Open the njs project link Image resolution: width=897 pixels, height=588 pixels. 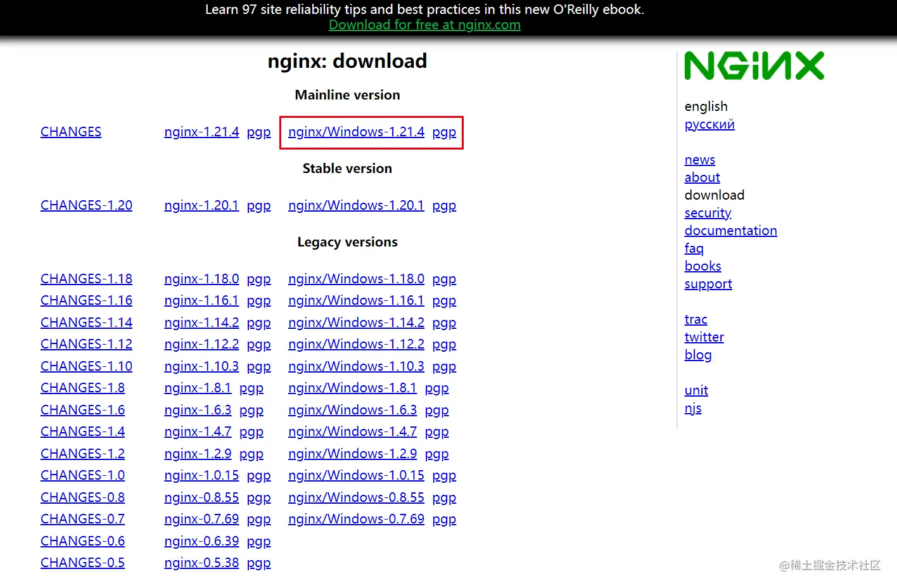(693, 408)
